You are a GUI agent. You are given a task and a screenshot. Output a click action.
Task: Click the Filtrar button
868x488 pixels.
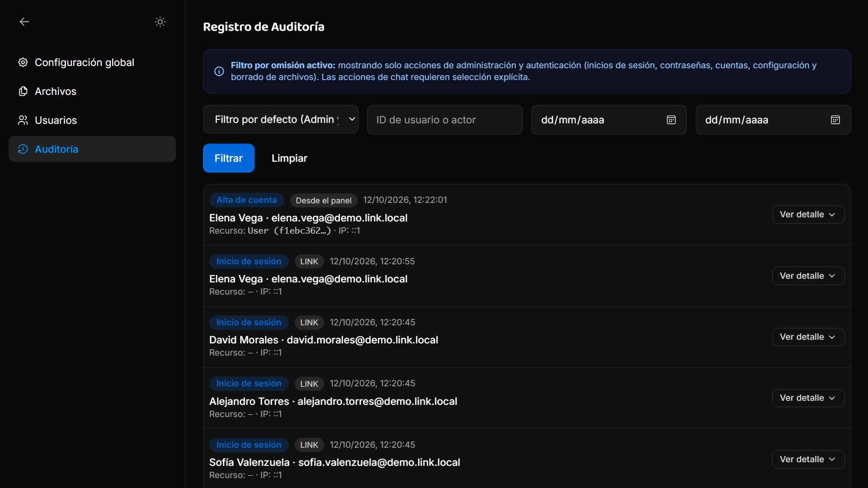point(229,158)
